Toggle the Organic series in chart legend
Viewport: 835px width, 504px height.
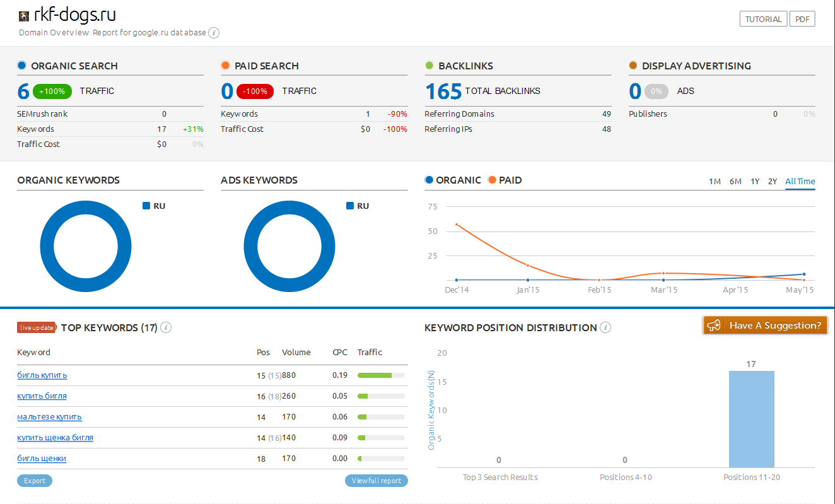453,180
